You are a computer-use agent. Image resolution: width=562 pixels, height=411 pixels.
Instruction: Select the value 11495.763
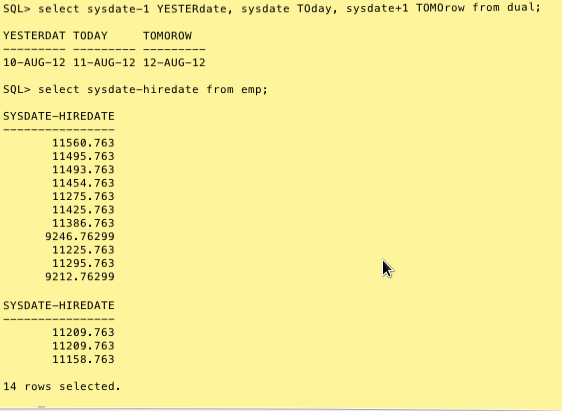coord(84,156)
